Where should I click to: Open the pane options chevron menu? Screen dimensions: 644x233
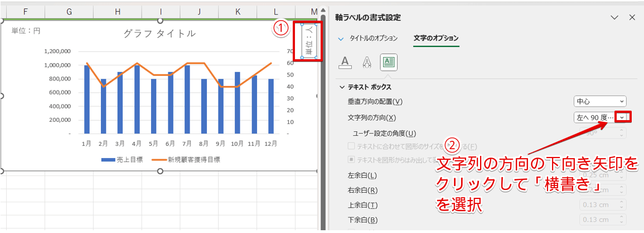614,17
